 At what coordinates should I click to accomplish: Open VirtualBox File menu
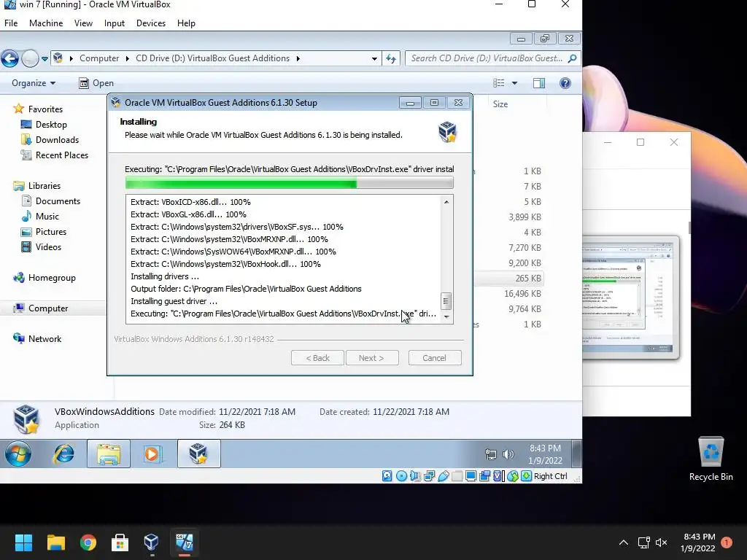point(11,23)
